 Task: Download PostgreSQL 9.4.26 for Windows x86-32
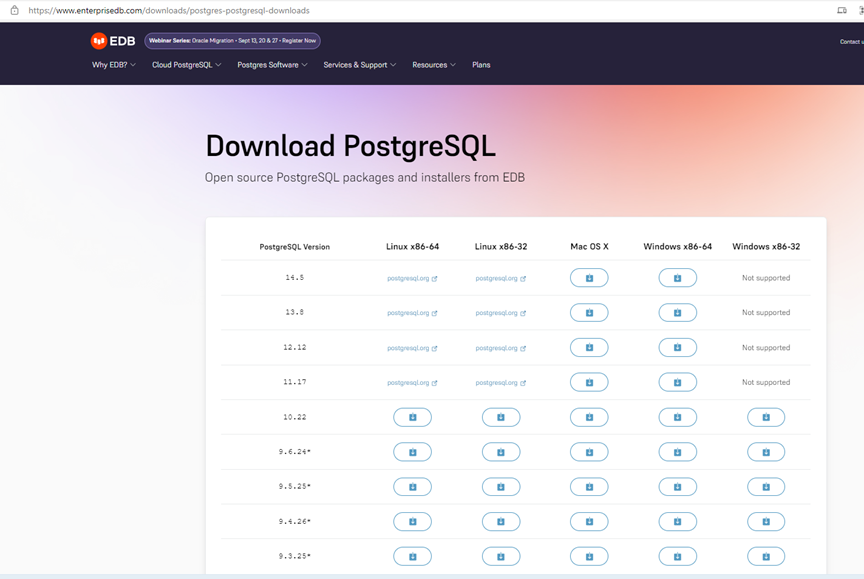click(766, 521)
